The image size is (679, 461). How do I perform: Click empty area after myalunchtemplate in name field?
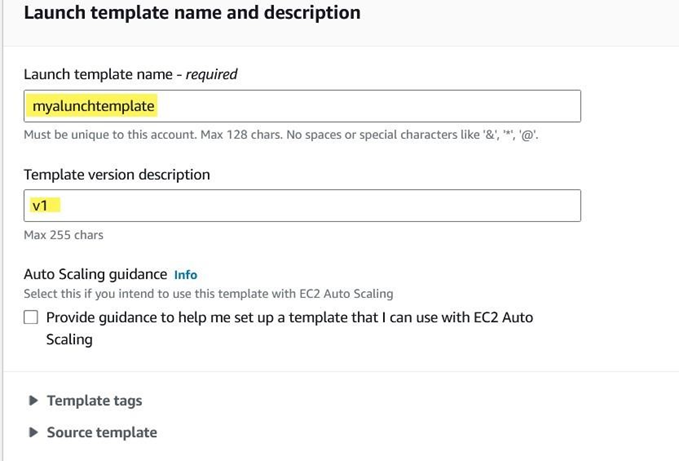click(x=380, y=106)
